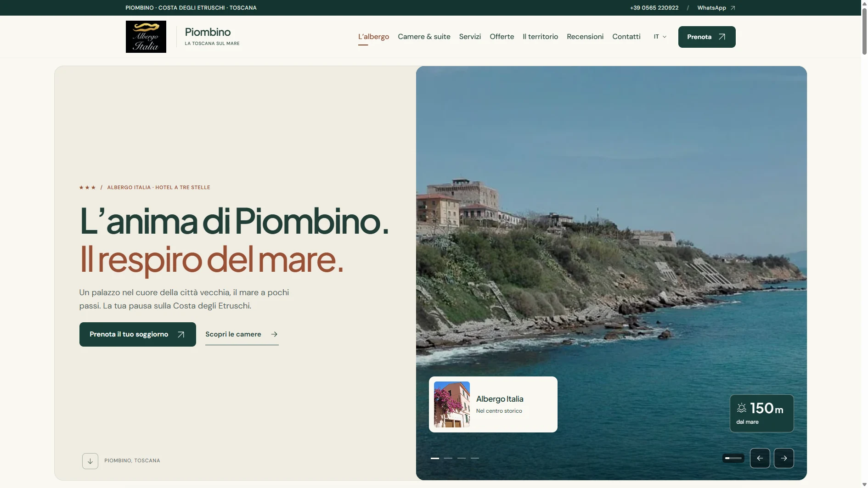Click the scrollbar down arrow
This screenshot has width=868, height=488.
[x=864, y=484]
